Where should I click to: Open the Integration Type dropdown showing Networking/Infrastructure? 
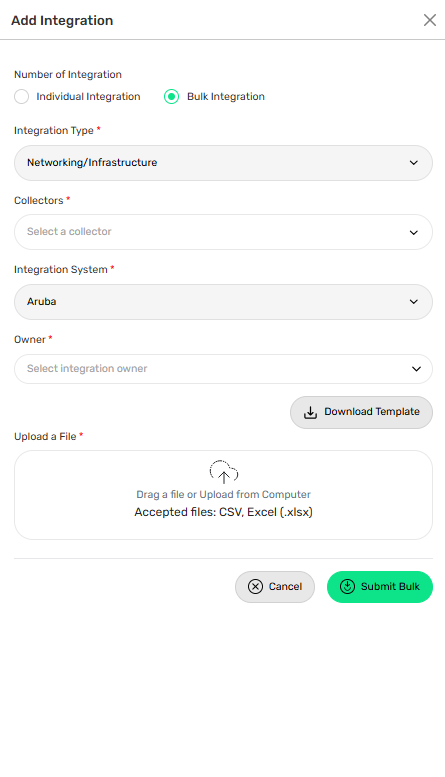coord(223,163)
